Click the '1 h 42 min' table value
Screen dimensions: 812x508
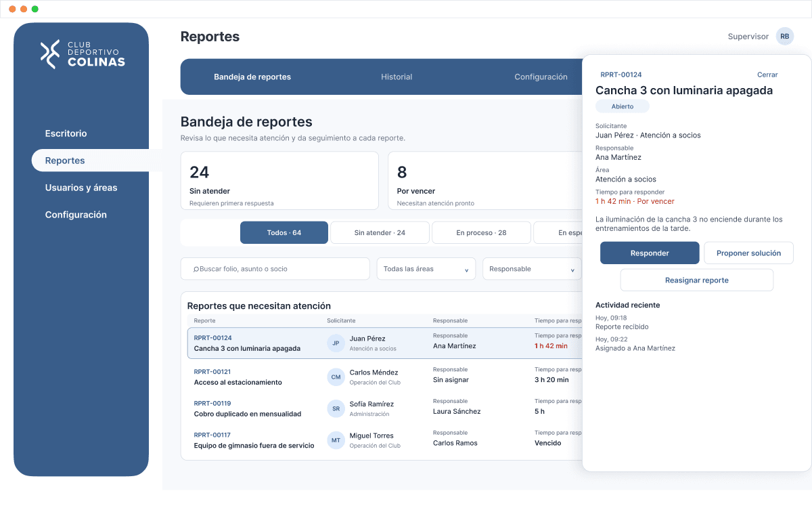[551, 346]
